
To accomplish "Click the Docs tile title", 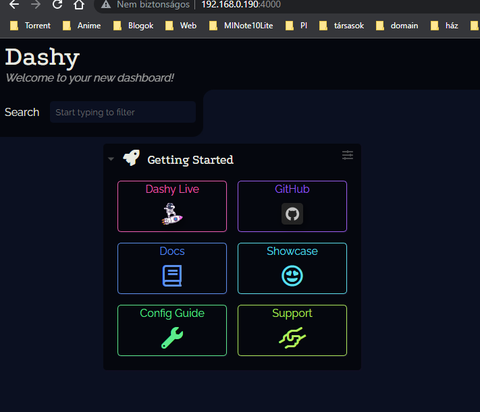I will 172,251.
